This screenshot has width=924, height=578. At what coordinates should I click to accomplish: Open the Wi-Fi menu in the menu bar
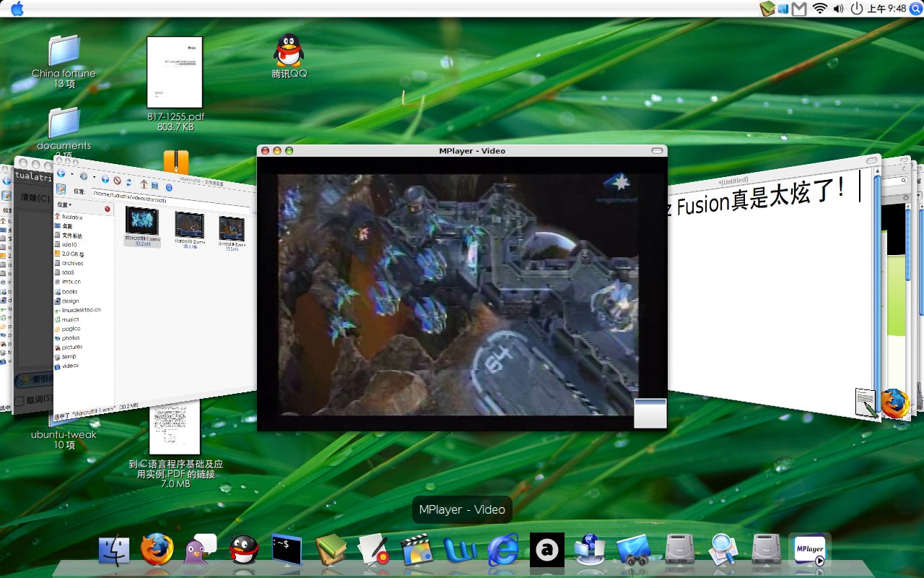(819, 9)
